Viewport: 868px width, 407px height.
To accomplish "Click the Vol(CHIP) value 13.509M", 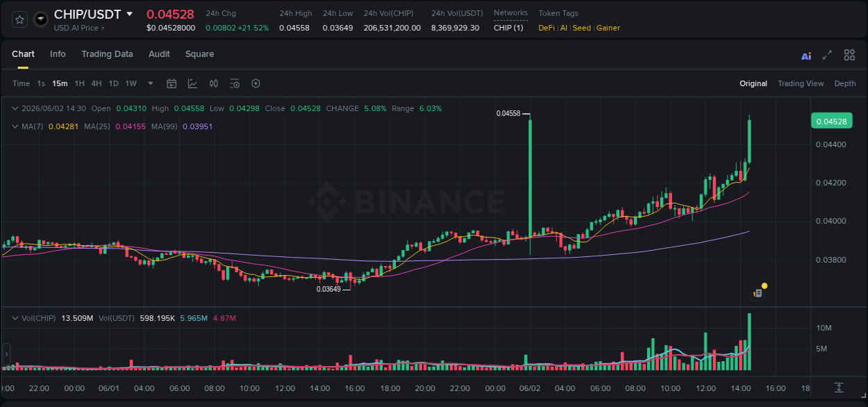I will 78,318.
